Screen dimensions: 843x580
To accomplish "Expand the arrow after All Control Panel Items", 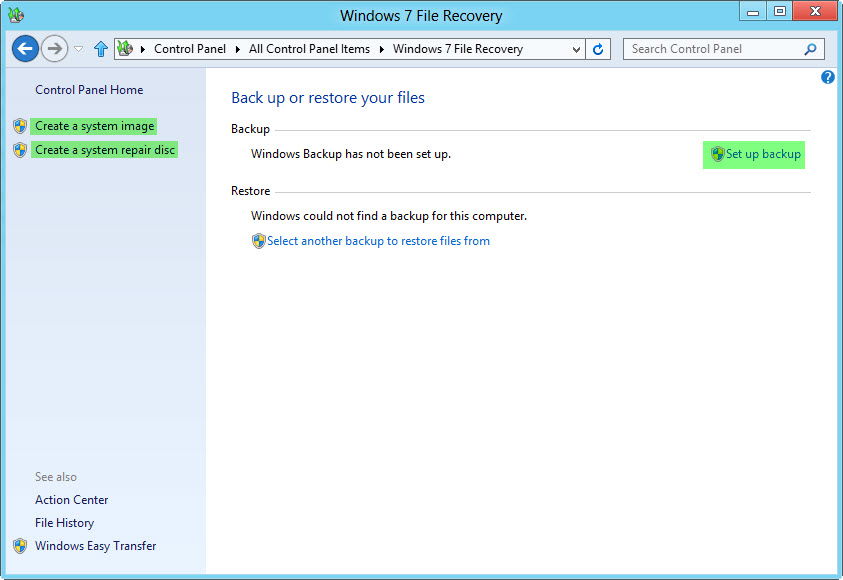I will click(x=382, y=49).
